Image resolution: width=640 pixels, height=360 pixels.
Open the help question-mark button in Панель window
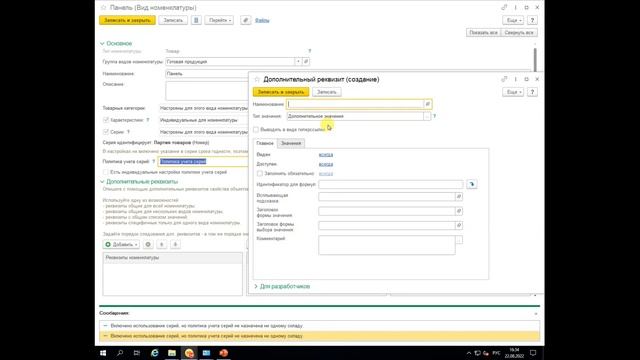tap(532, 20)
